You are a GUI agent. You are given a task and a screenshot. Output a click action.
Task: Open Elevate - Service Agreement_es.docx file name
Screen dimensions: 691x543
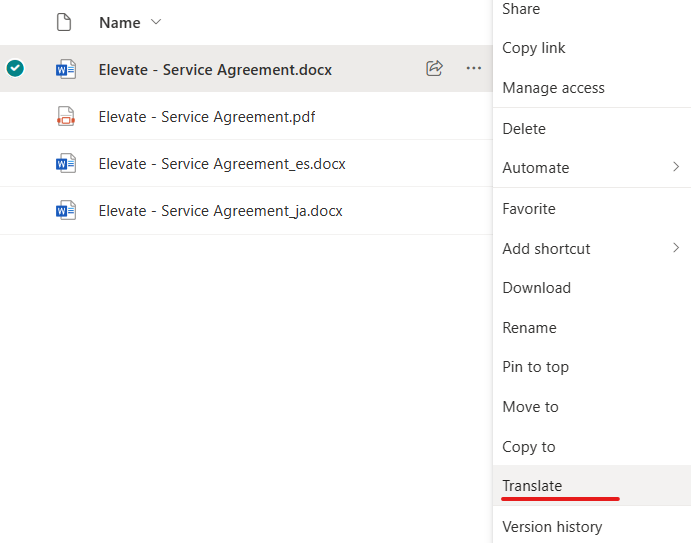pyautogui.click(x=222, y=164)
